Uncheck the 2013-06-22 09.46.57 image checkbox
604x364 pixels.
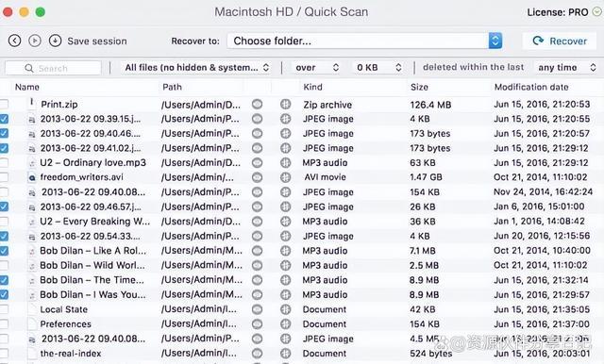[4, 207]
